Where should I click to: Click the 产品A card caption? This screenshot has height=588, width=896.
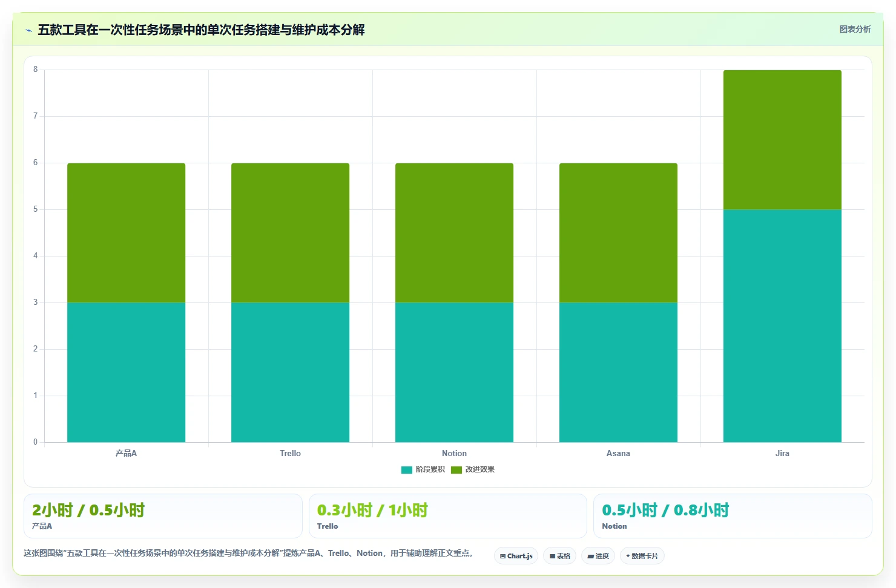click(42, 526)
